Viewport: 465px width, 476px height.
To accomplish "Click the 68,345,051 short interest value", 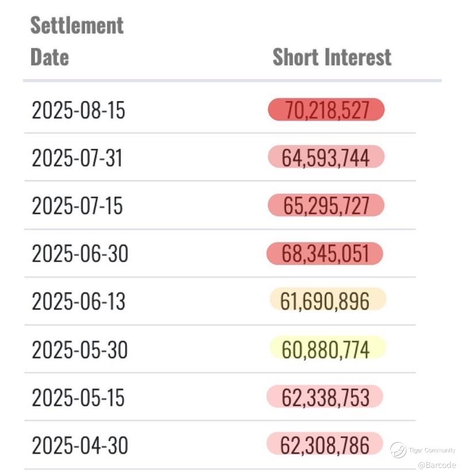I will (325, 254).
